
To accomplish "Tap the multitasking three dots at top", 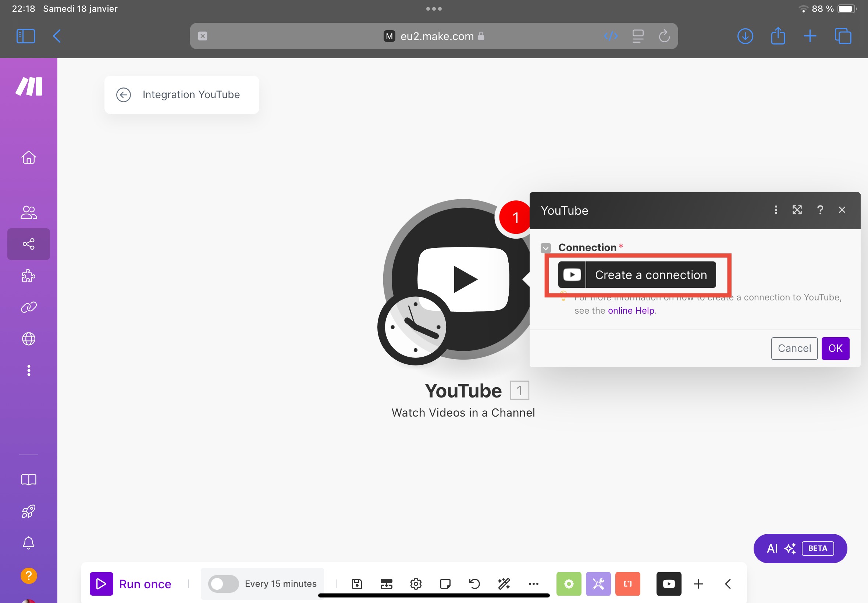I will click(433, 9).
